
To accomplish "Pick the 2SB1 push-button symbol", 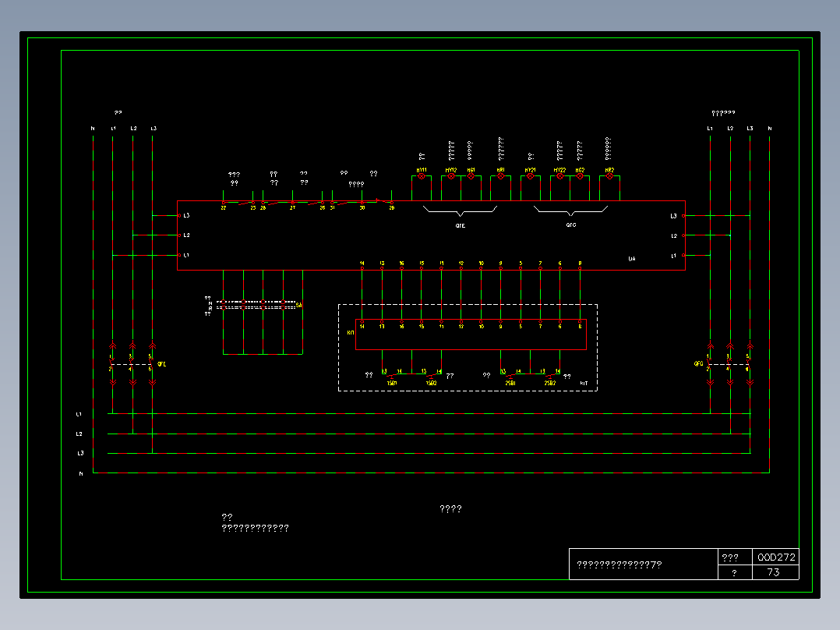I will pos(510,375).
